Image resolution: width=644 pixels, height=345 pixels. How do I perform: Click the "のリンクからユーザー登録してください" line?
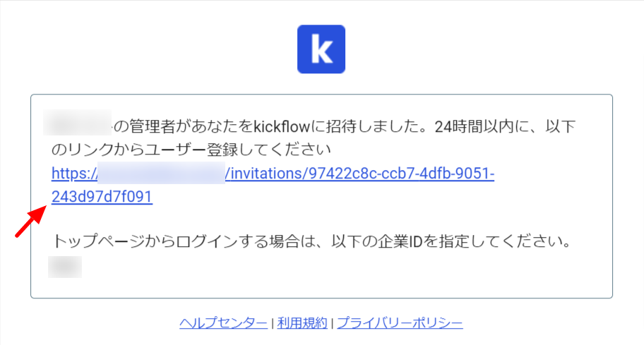click(x=191, y=150)
